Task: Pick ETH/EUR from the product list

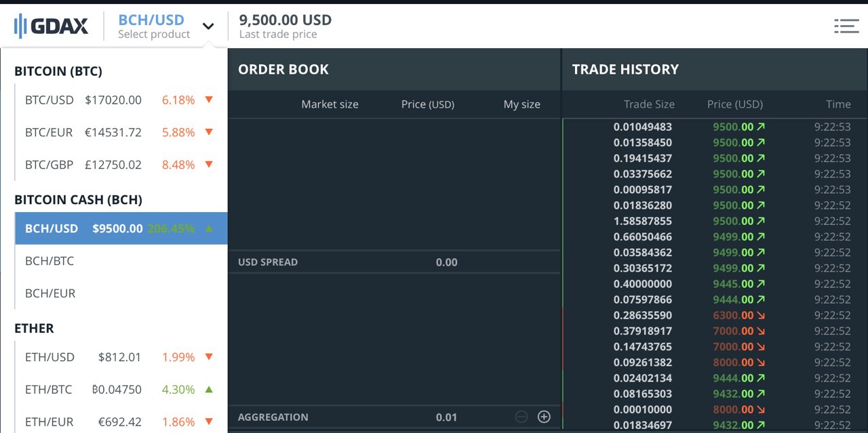Action: point(121,421)
